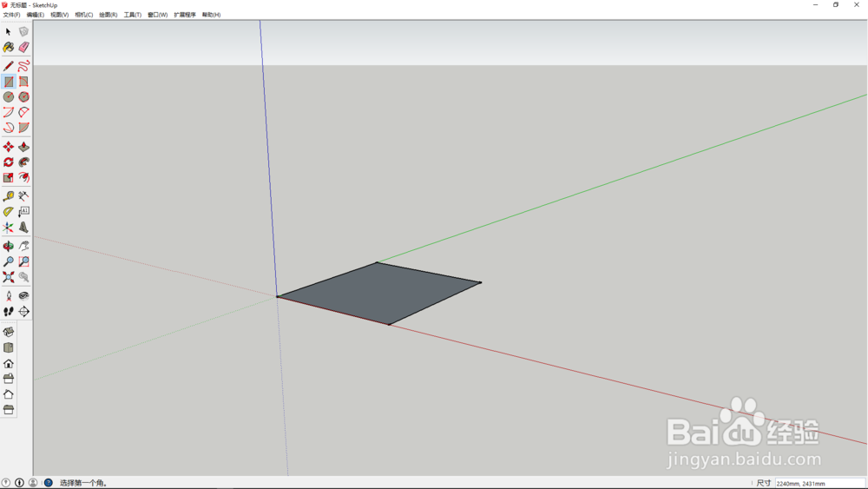The image size is (868, 489).
Task: Switch to Back standard view
Action: pyautogui.click(x=9, y=394)
